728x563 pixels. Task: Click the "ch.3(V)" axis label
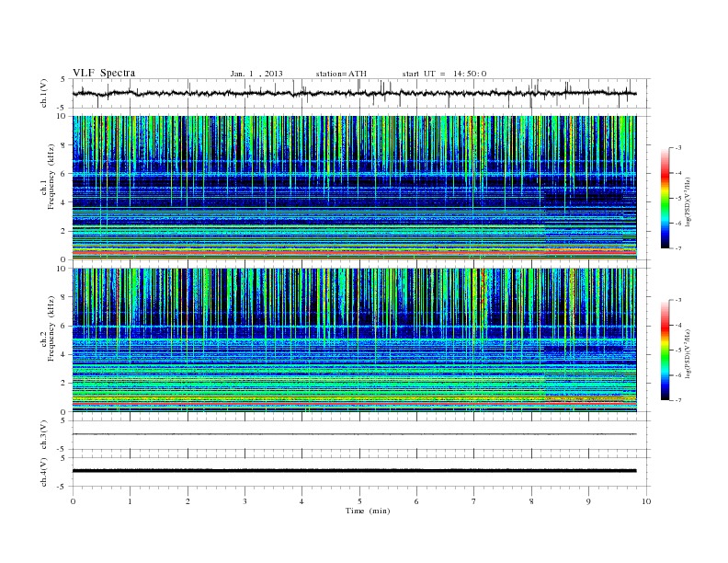[44, 435]
